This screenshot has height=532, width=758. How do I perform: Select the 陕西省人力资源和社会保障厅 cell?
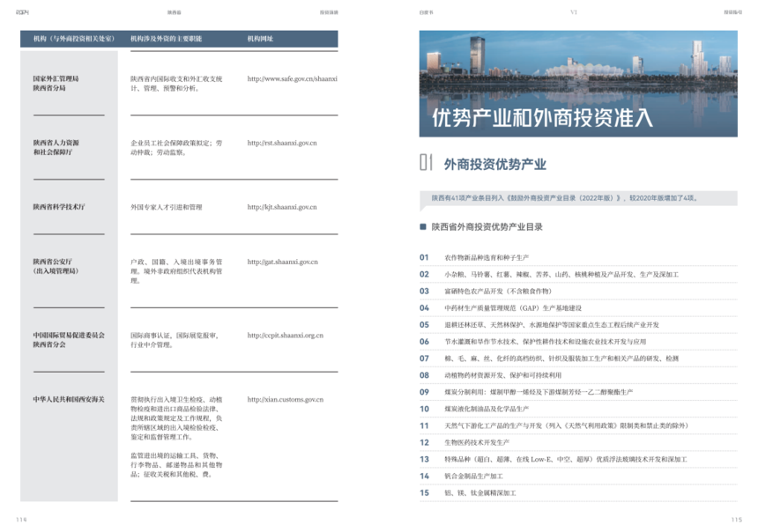tap(56, 148)
